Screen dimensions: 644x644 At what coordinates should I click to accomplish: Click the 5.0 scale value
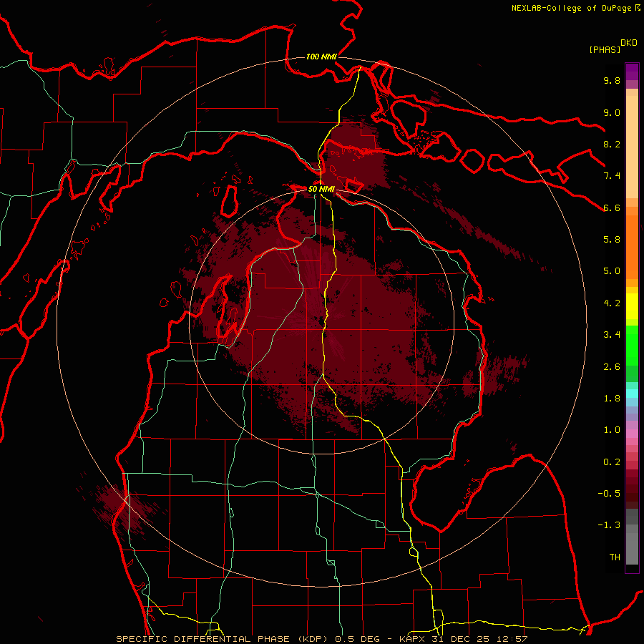coord(612,271)
